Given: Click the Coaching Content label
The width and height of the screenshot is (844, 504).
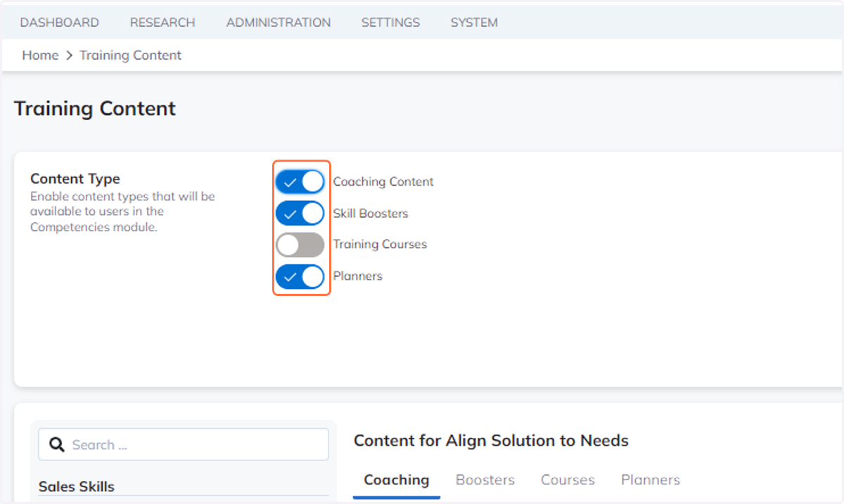Looking at the screenshot, I should point(383,182).
